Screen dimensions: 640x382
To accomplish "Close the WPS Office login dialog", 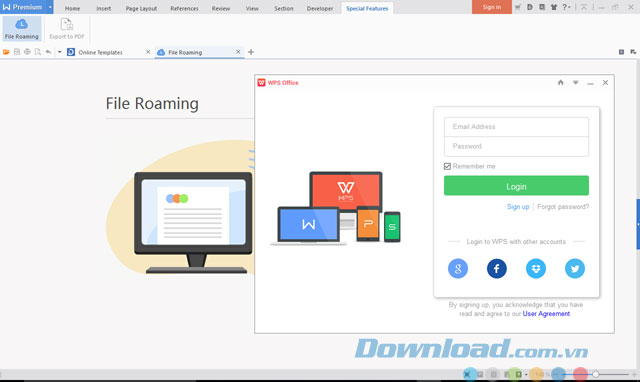I will [605, 82].
